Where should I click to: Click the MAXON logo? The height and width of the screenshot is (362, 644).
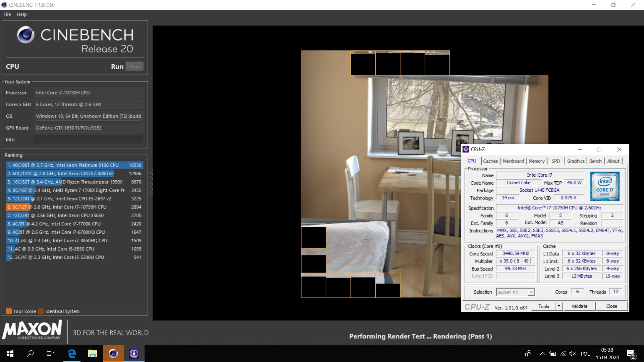32,329
